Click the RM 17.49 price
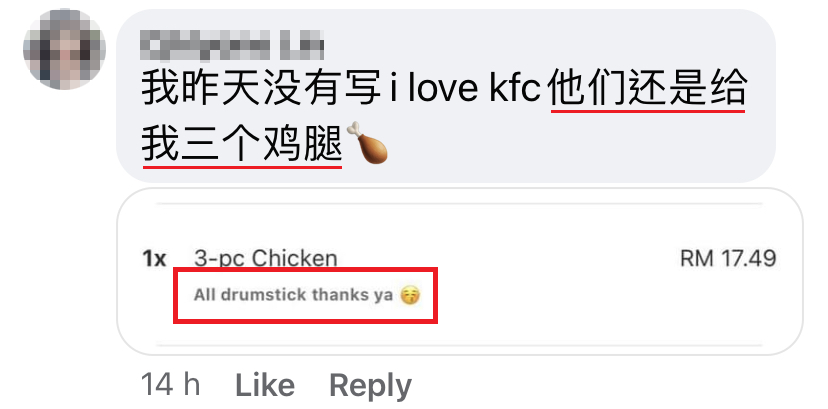This screenshot has height=409, width=828. (x=728, y=259)
